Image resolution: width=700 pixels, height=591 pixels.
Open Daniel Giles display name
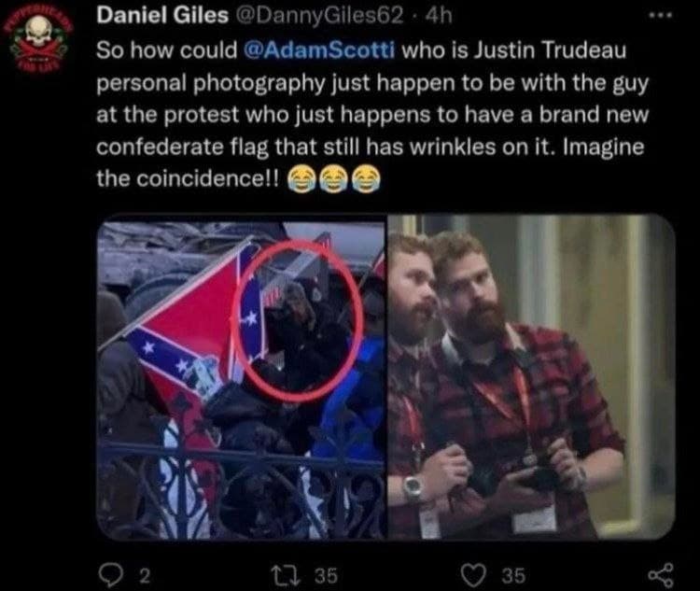pyautogui.click(x=162, y=16)
